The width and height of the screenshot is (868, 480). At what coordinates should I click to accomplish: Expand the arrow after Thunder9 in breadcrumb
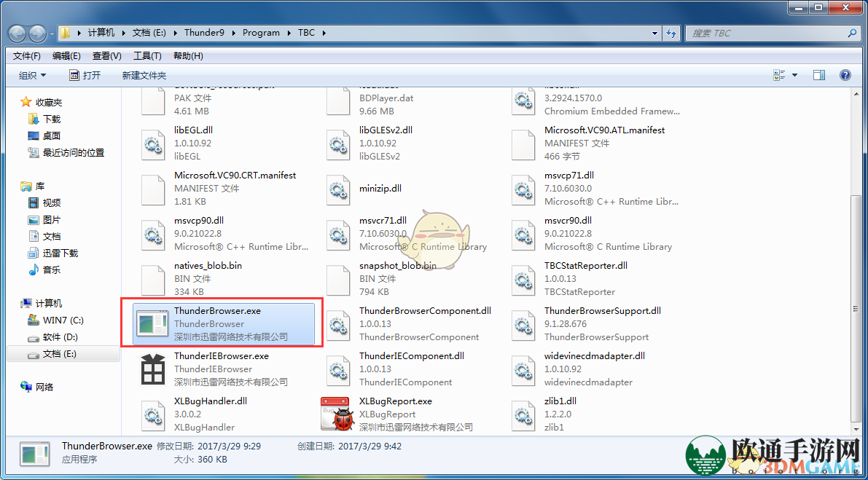tap(234, 33)
